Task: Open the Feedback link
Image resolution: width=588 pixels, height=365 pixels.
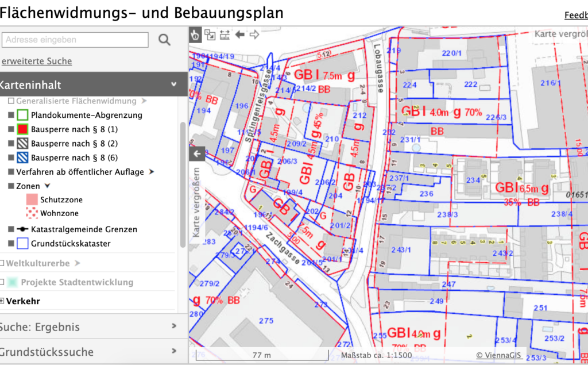Action: click(x=576, y=15)
